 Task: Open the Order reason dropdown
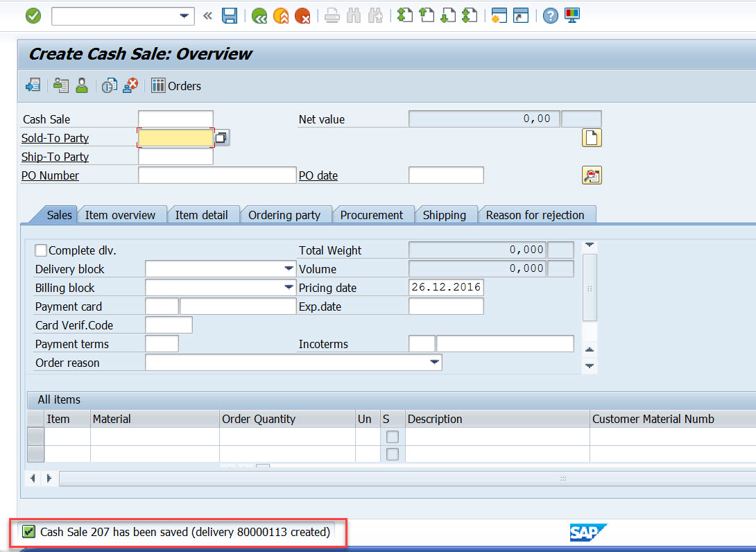coord(436,362)
